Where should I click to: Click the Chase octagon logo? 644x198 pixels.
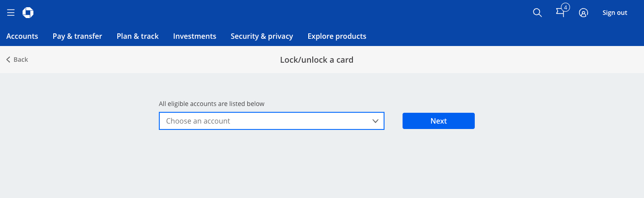pos(28,13)
